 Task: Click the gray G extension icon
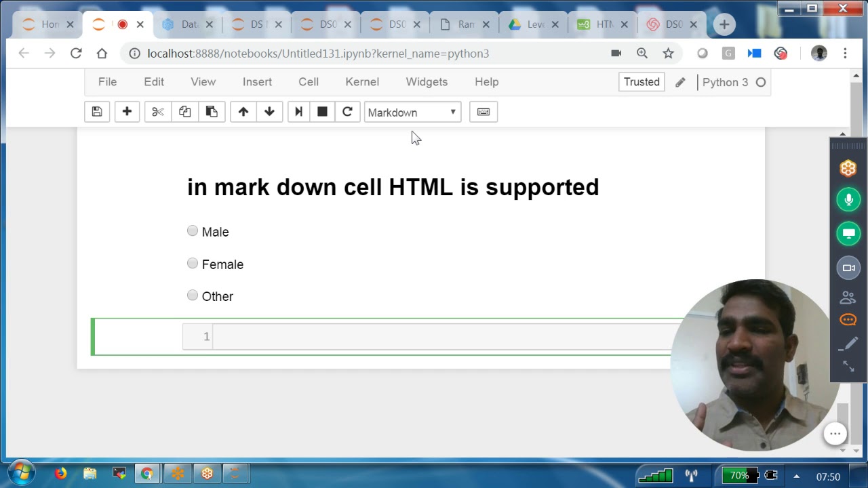728,53
